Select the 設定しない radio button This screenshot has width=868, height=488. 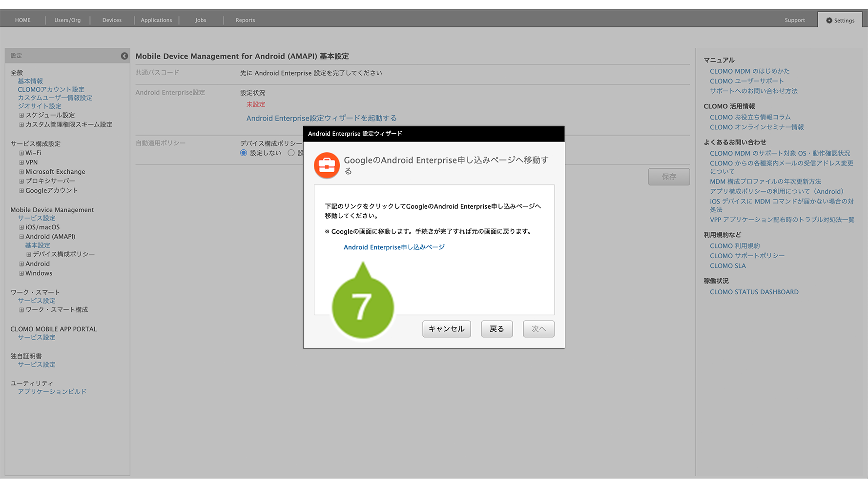pyautogui.click(x=244, y=153)
